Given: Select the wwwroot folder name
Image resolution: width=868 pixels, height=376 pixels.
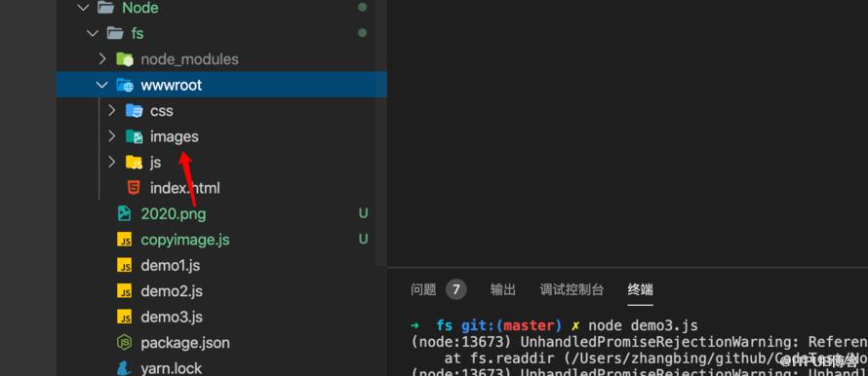Looking at the screenshot, I should click(171, 85).
